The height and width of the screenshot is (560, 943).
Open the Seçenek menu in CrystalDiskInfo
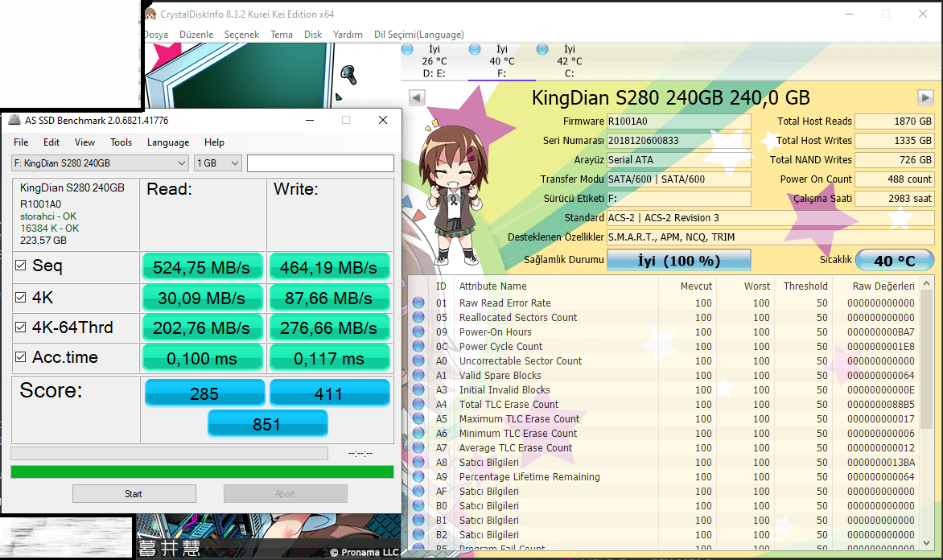click(241, 35)
